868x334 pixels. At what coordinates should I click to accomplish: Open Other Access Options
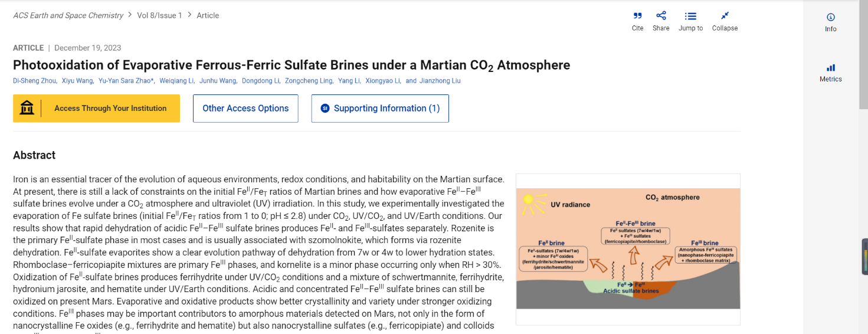point(245,109)
